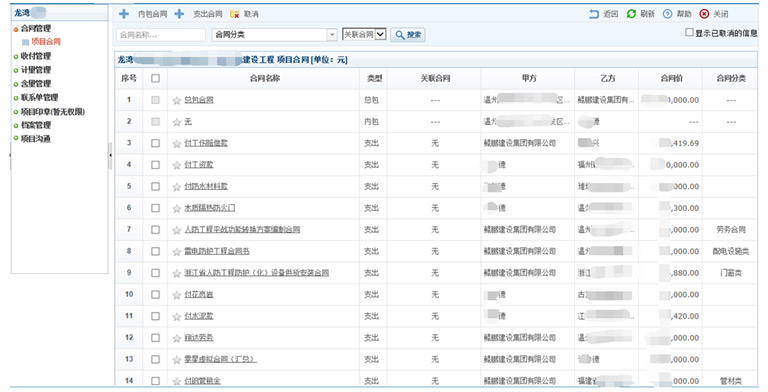Check the box for row 13 零星虚拟合同

[155, 359]
